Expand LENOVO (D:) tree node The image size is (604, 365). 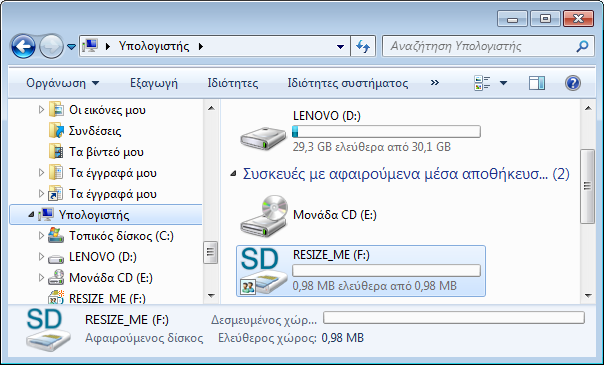click(41, 256)
